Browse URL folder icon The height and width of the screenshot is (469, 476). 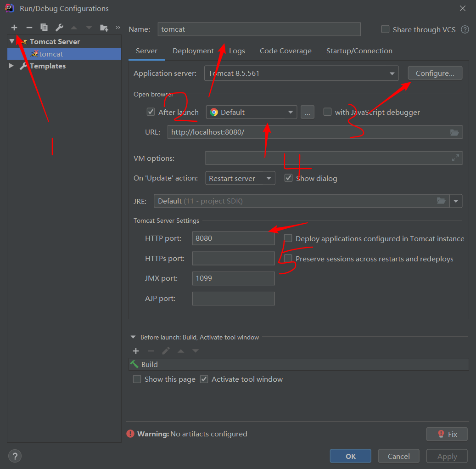pyautogui.click(x=454, y=132)
